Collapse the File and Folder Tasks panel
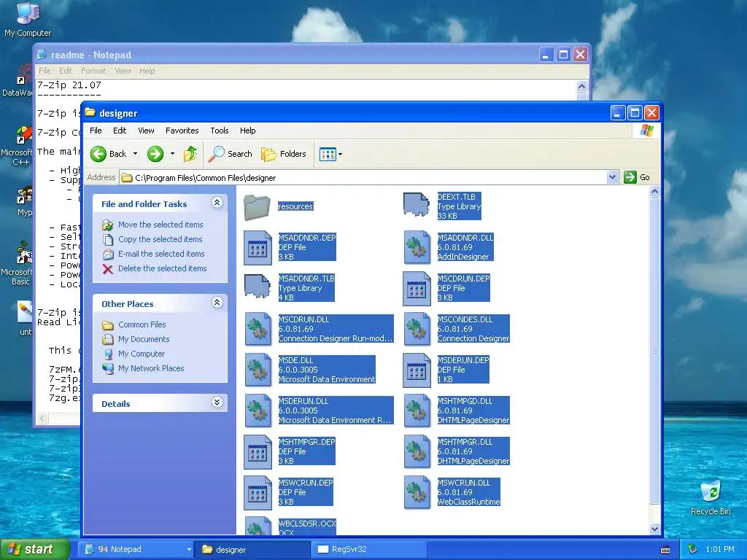This screenshot has height=560, width=747. (x=217, y=203)
